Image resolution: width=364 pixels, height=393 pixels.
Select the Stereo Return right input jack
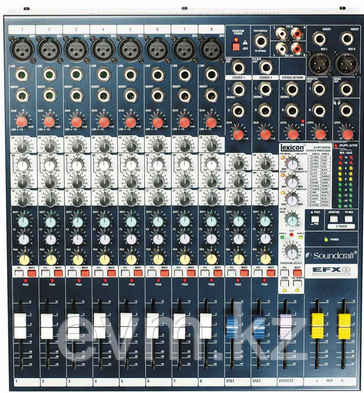point(292,110)
